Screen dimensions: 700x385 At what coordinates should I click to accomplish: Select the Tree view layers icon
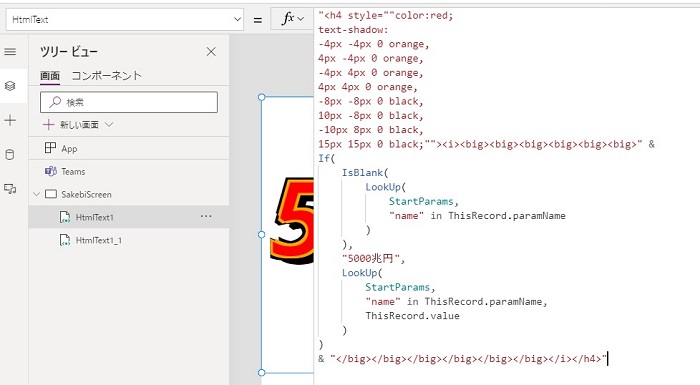pos(10,86)
